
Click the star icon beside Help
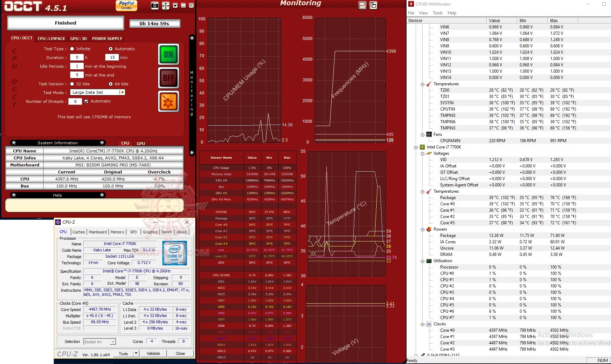(14, 195)
